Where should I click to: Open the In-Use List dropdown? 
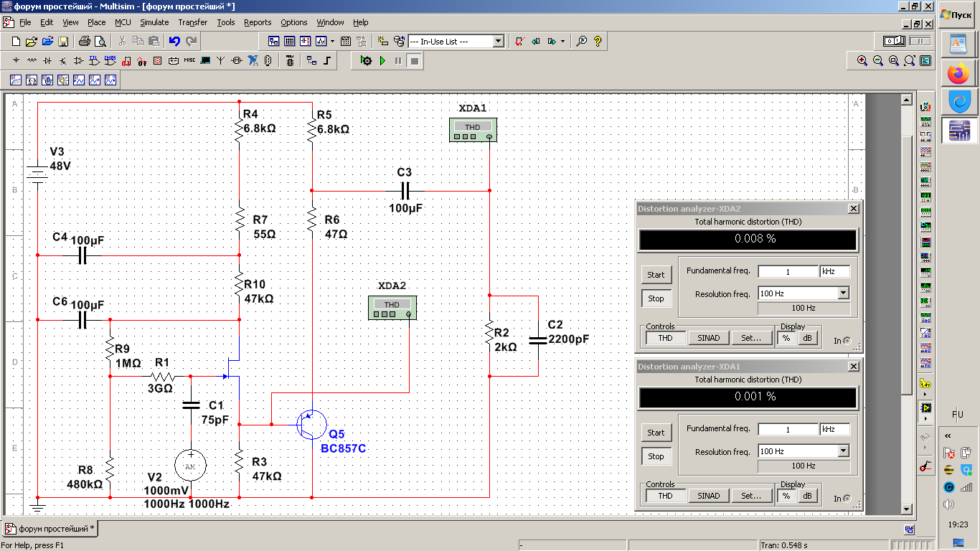click(x=499, y=42)
